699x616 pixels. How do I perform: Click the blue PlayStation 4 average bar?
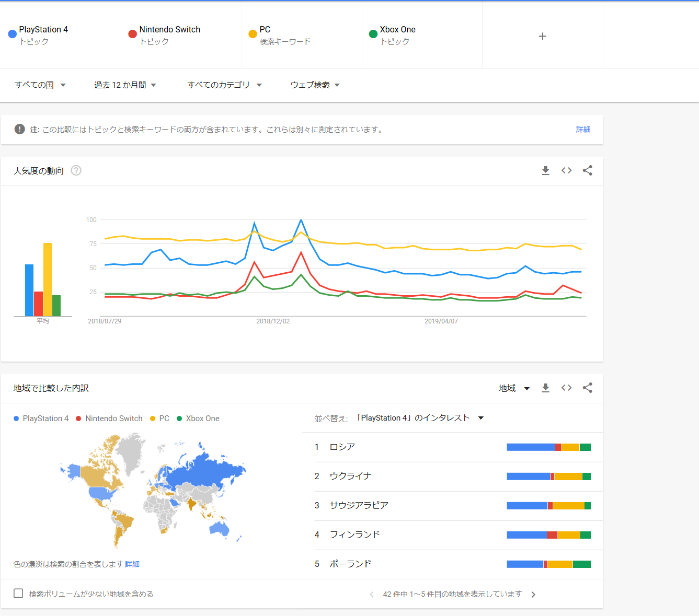click(x=29, y=290)
